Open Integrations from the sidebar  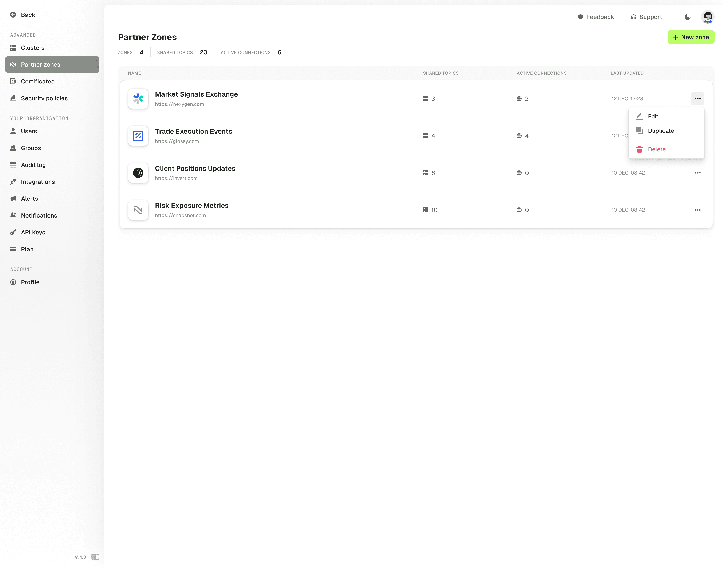(x=38, y=182)
